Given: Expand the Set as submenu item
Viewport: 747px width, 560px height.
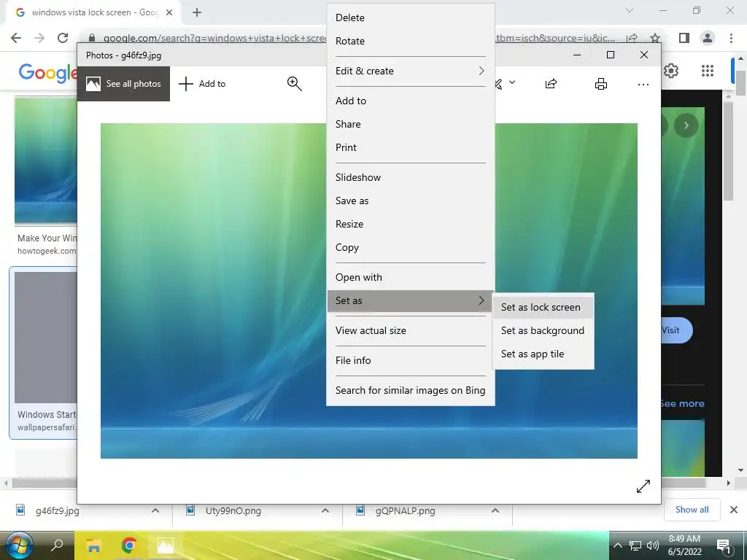Looking at the screenshot, I should [410, 301].
